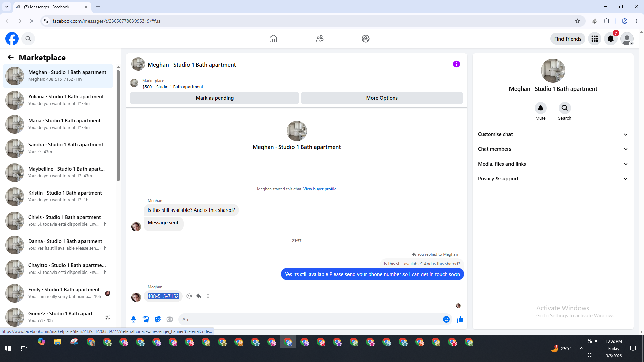Toggle the conversation information panel
644x362 pixels.
[x=456, y=64]
